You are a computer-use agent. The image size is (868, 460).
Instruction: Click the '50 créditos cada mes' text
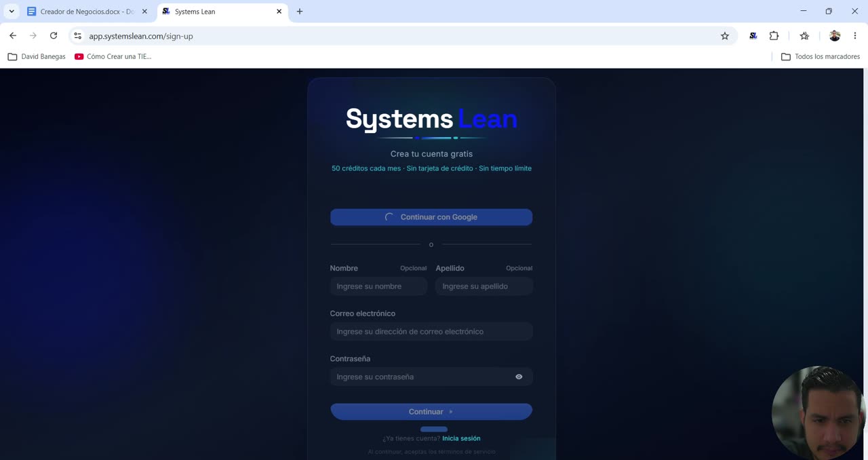click(x=366, y=168)
